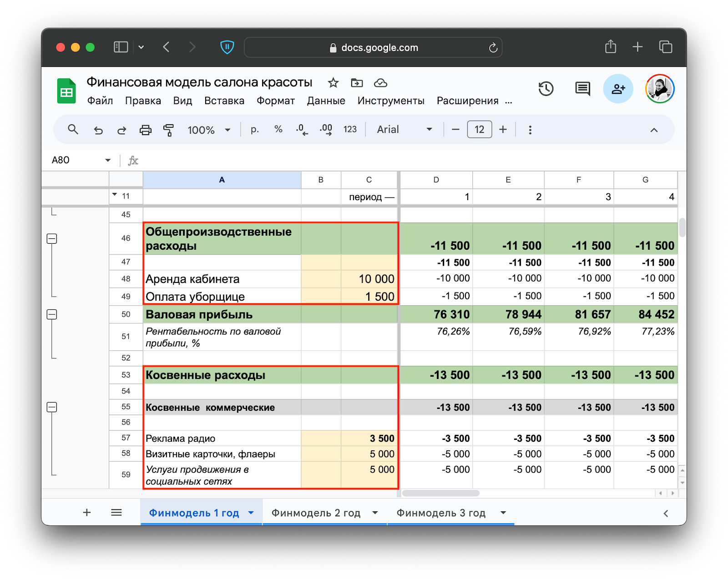This screenshot has width=728, height=580.
Task: Open the Данные menu
Action: tap(326, 101)
